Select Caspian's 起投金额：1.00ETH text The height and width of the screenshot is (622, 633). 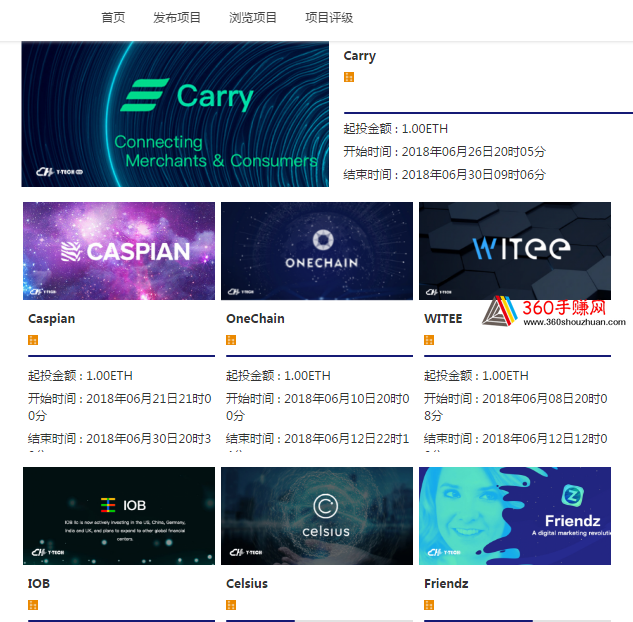(80, 376)
